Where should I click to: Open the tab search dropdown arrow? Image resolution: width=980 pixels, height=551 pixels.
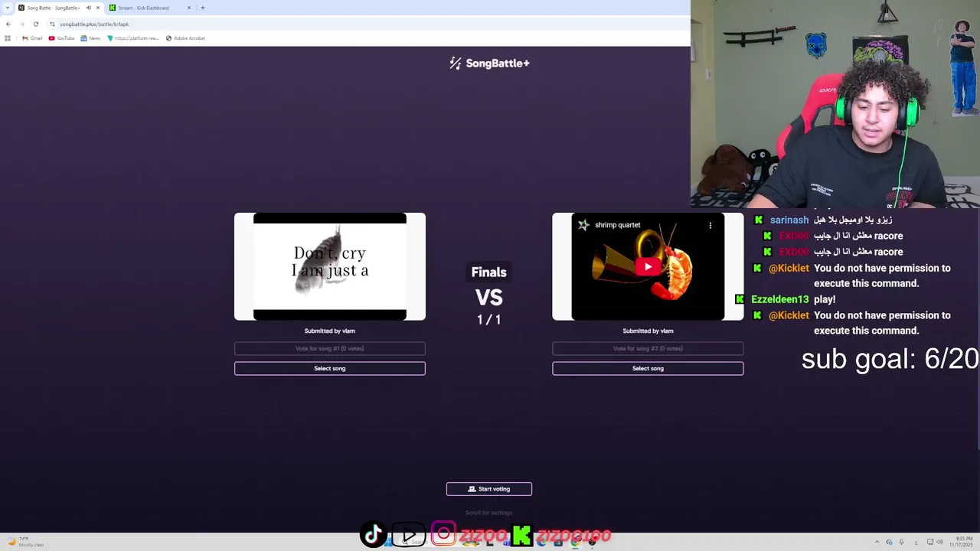click(x=8, y=8)
